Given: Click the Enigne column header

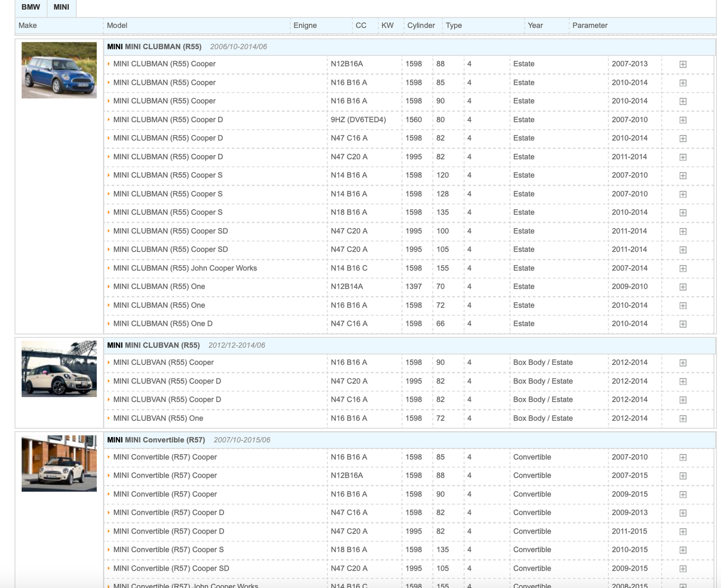Looking at the screenshot, I should pos(305,25).
